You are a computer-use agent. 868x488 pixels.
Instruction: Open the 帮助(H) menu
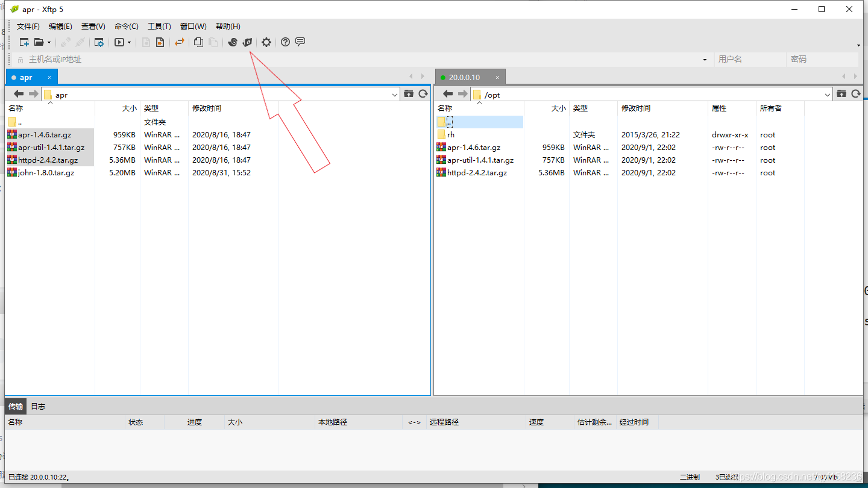[228, 27]
